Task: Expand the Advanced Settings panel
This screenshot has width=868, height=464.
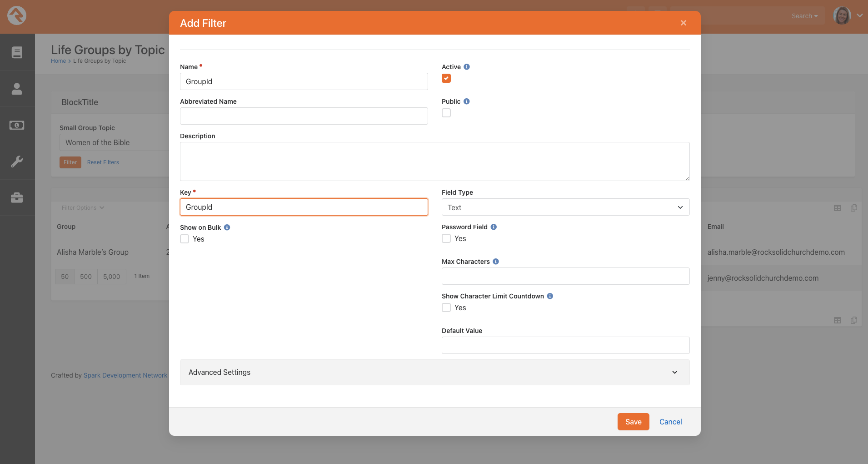Action: pos(434,372)
